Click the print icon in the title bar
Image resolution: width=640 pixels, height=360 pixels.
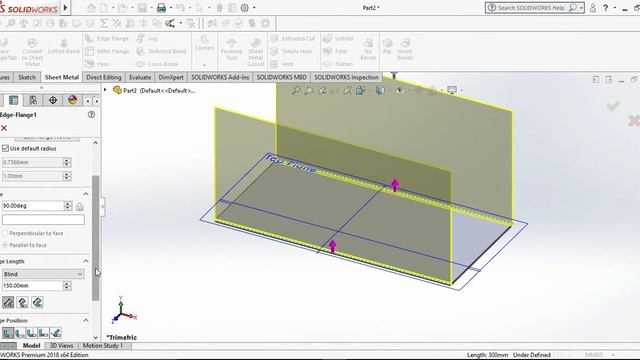[x=161, y=8]
